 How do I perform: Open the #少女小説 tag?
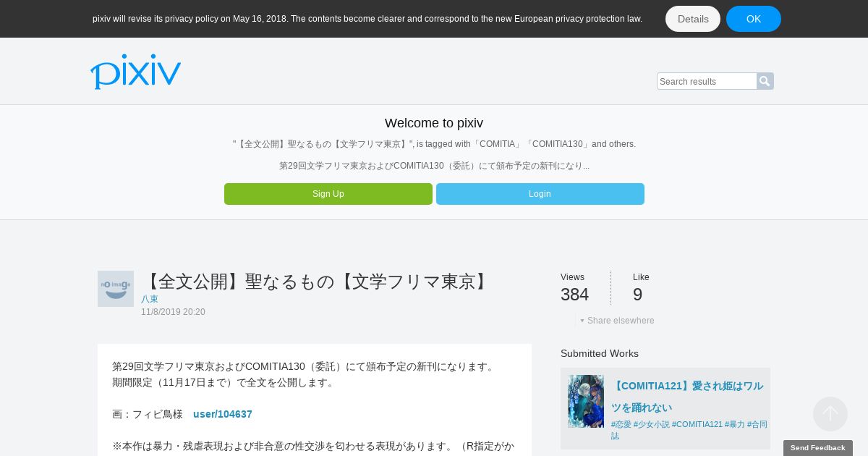tap(652, 424)
